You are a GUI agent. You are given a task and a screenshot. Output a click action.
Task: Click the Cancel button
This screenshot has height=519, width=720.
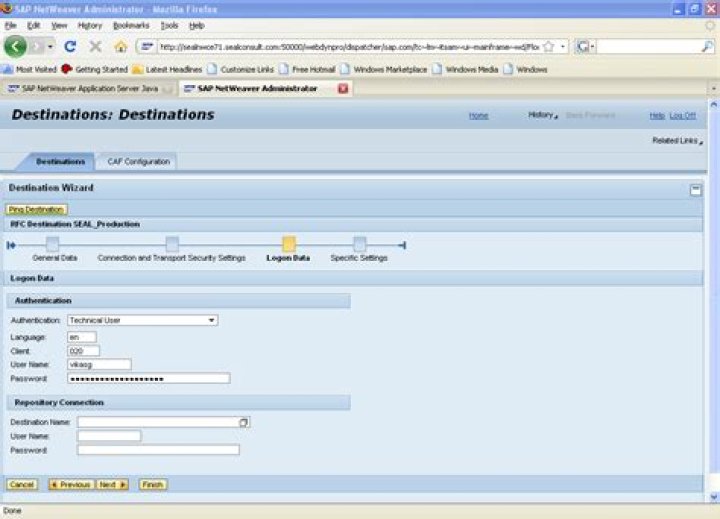click(x=22, y=485)
